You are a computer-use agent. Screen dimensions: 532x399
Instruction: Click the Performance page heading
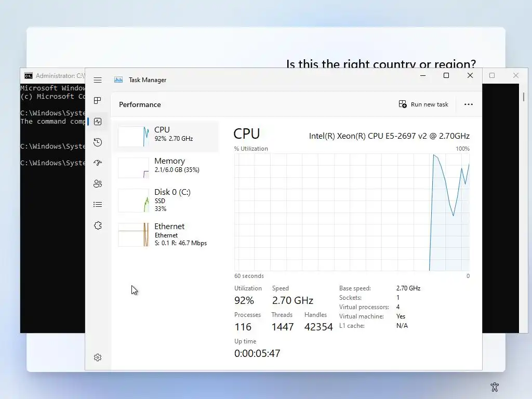pyautogui.click(x=140, y=104)
